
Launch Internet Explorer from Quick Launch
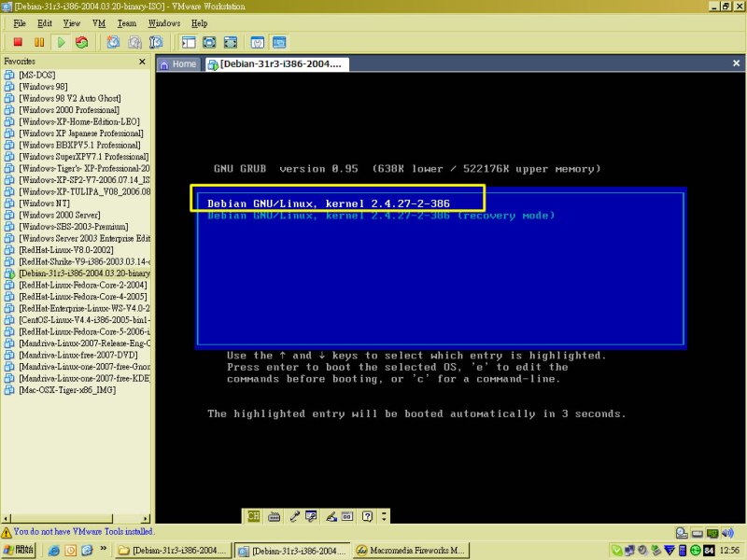(x=54, y=551)
